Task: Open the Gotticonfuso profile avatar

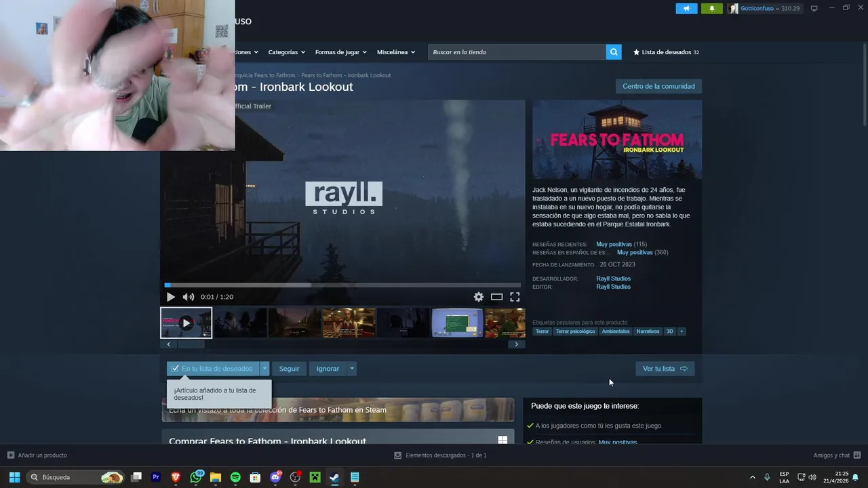Action: coord(733,9)
